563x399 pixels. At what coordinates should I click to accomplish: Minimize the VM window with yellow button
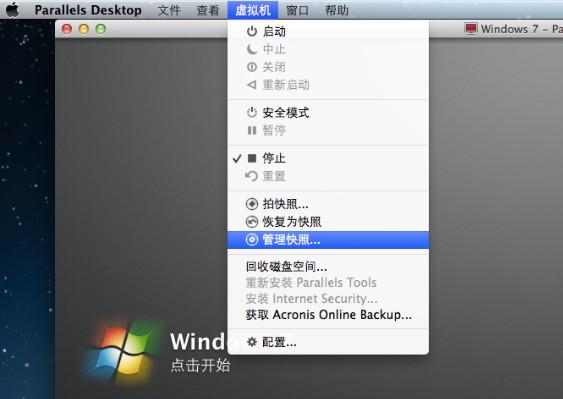[84, 29]
